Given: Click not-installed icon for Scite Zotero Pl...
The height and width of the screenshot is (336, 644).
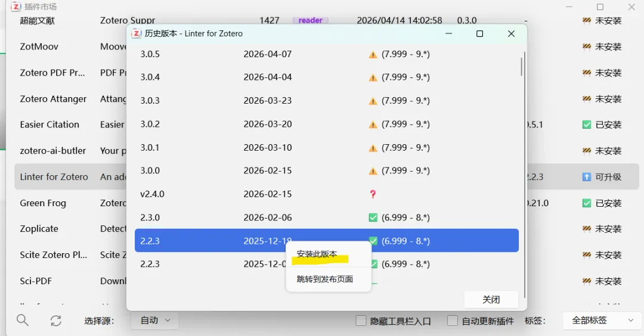Looking at the screenshot, I should point(587,255).
